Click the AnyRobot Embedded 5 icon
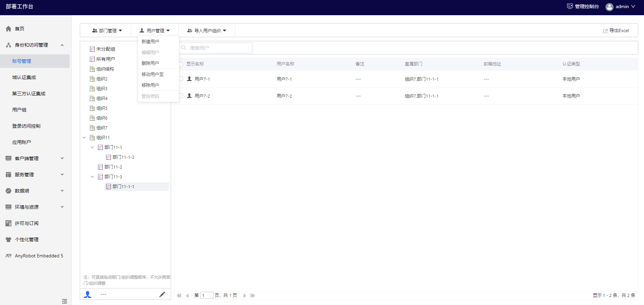Screen dimensions: 644x305 (x=8, y=256)
